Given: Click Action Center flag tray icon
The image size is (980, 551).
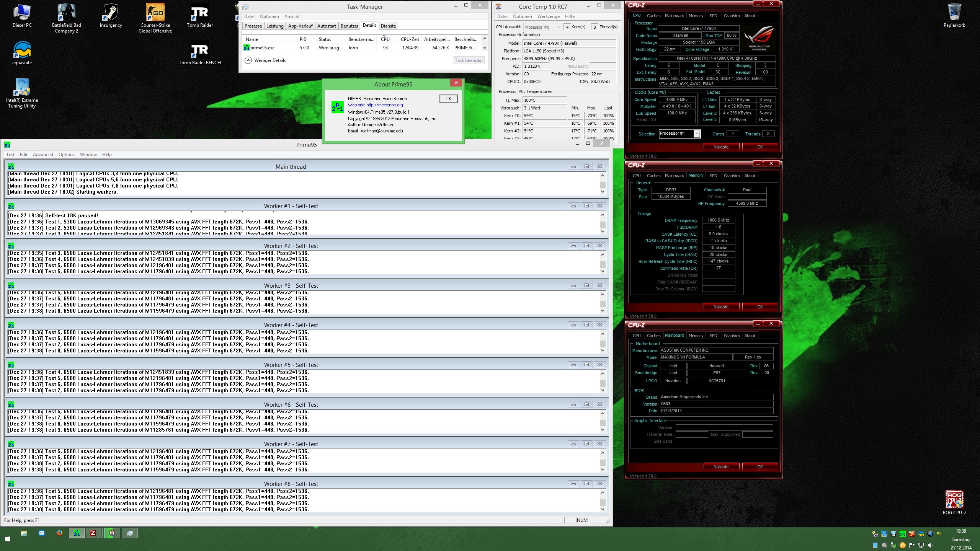Looking at the screenshot, I should [x=911, y=545].
